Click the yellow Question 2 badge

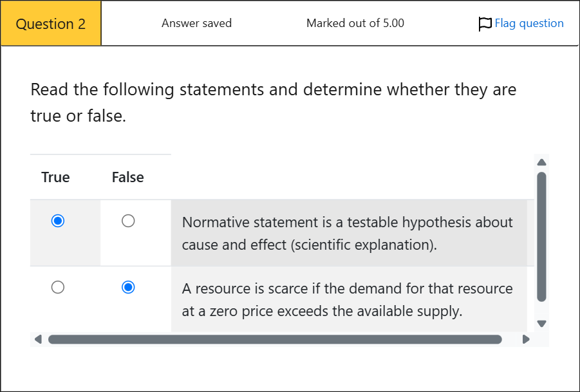pos(51,24)
